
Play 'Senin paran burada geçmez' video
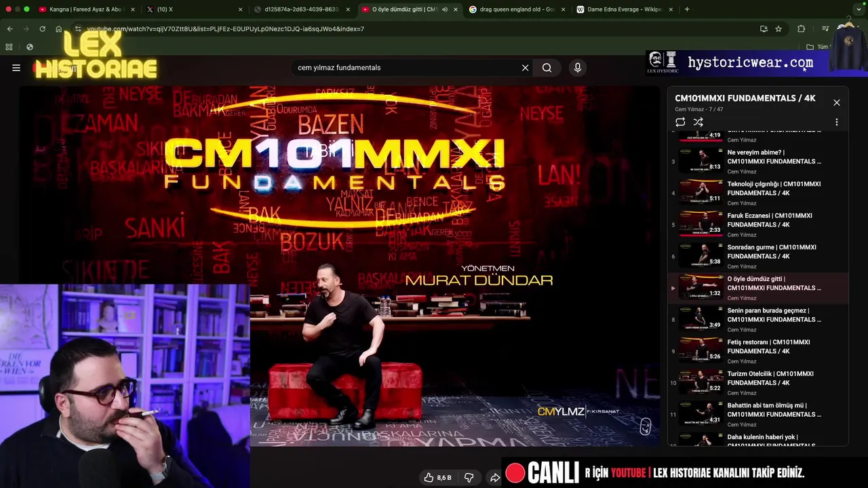758,319
